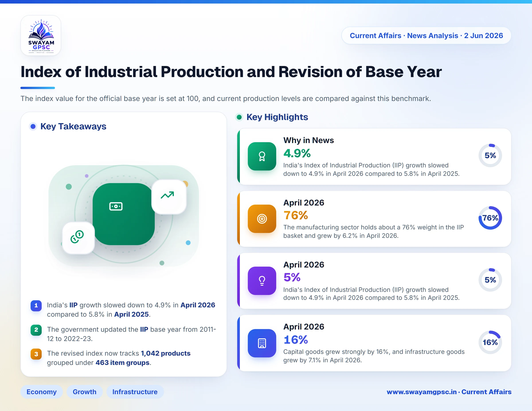The width and height of the screenshot is (532, 411).
Task: Click the green award ribbon icon
Action: coord(262,156)
